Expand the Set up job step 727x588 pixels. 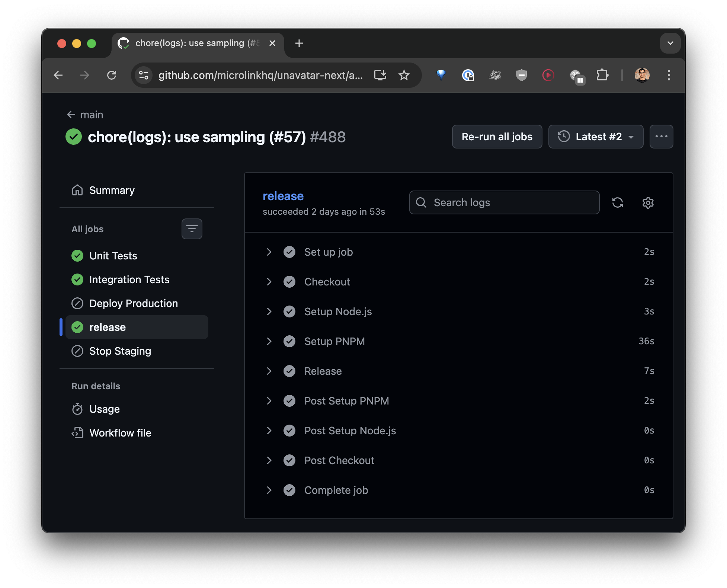269,252
